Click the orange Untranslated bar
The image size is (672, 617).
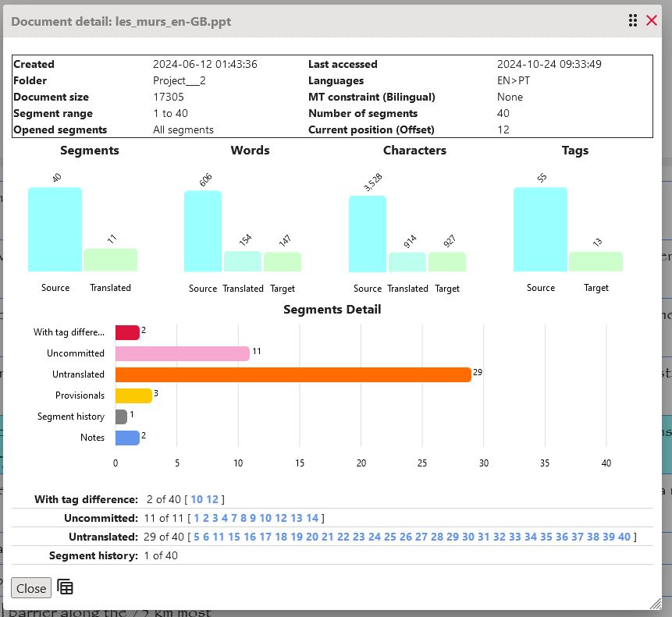(293, 374)
